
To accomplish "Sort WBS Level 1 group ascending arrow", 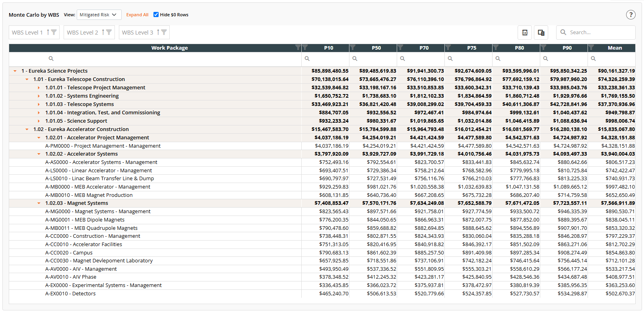I will (x=48, y=32).
